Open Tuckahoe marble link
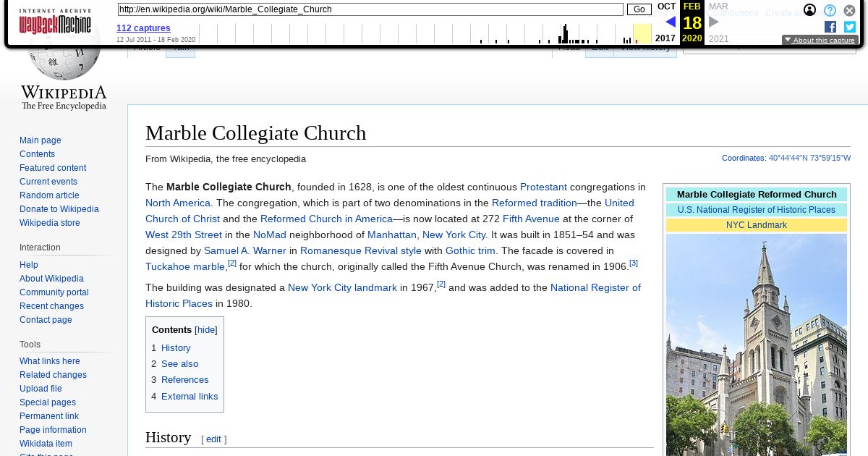 pos(185,266)
